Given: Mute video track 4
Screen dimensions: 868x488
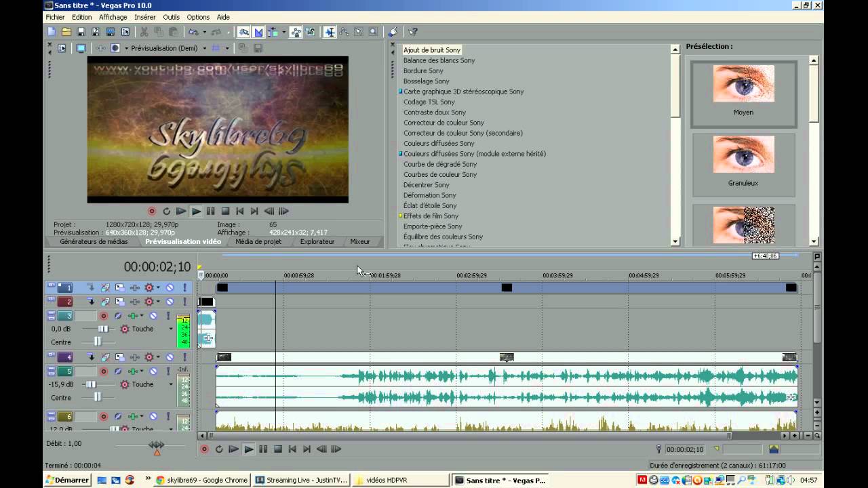Looking at the screenshot, I should tap(170, 357).
